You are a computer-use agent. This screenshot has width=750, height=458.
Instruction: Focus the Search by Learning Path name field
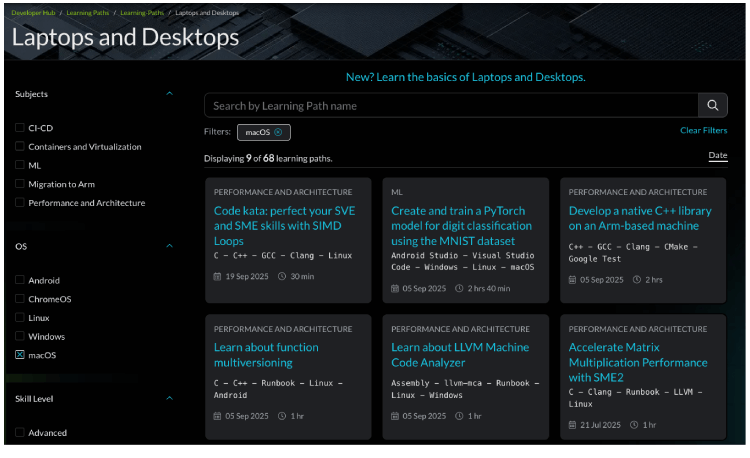click(x=450, y=106)
